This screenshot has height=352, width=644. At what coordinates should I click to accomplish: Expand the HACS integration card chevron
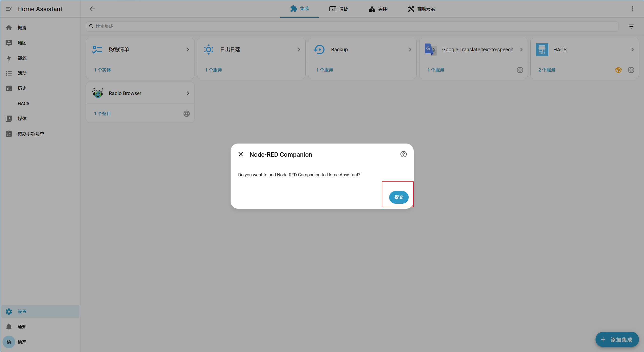[632, 50]
